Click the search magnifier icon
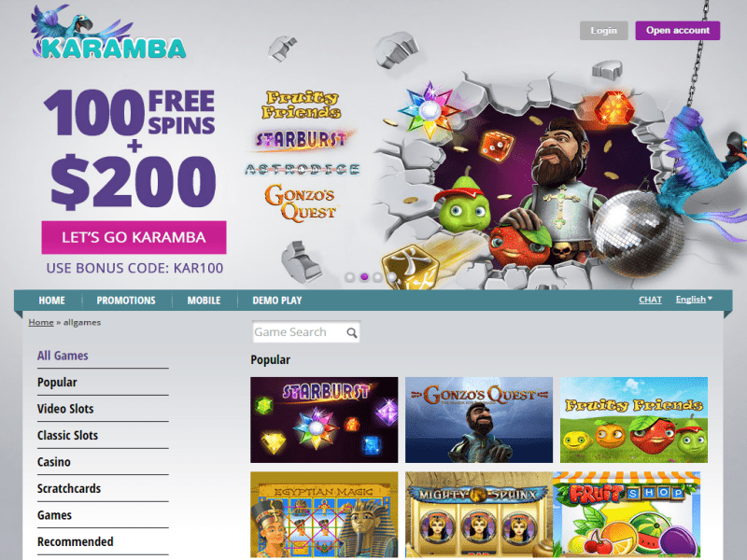Viewport: 747px width, 560px height. tap(352, 333)
